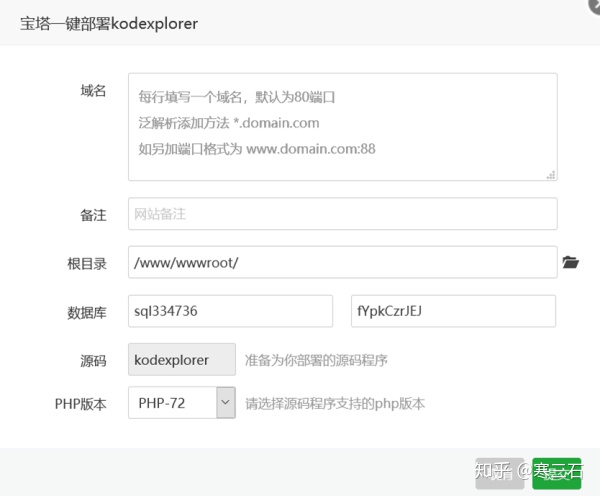Click the PHP版本 label
Screen dimensions: 600x496
pyautogui.click(x=80, y=404)
